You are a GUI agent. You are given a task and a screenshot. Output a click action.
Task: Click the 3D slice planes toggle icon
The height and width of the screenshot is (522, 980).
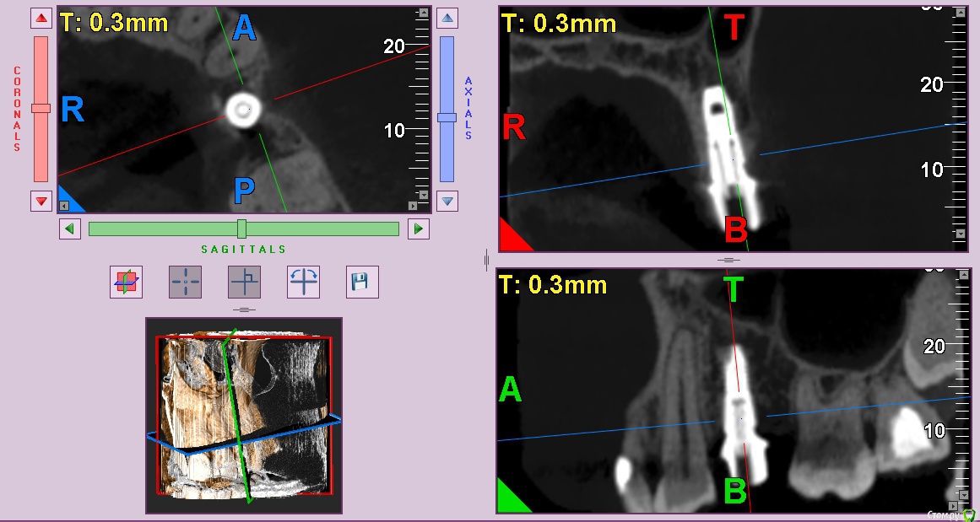[127, 282]
